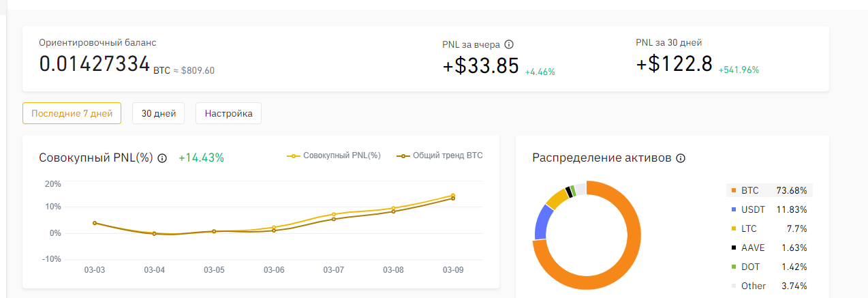Toggle Общий тренд BTC legend series
Image resolution: width=868 pixels, height=298 pixels.
[x=441, y=155]
